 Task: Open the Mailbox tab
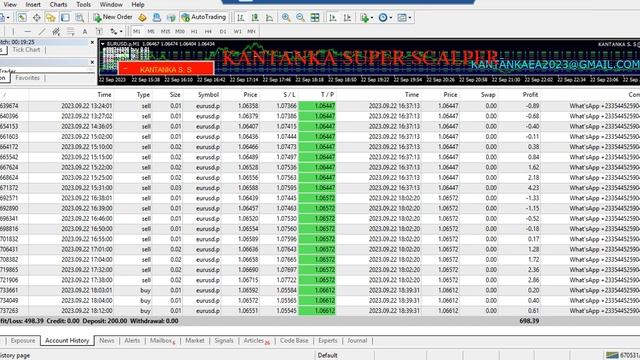(x=161, y=340)
